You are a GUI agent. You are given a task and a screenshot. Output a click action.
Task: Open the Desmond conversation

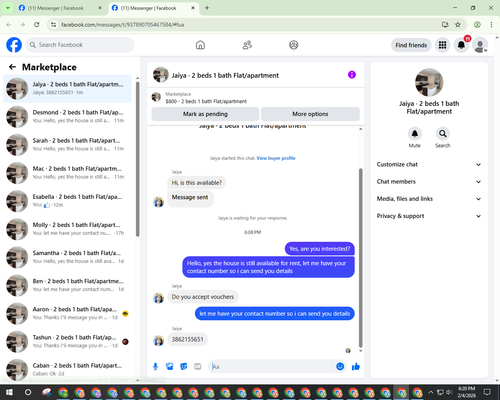67,117
